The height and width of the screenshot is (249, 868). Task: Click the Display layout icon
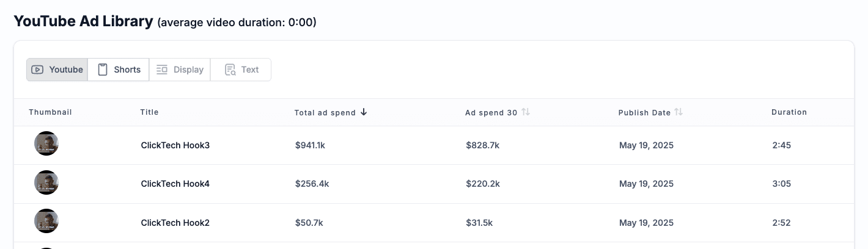click(162, 70)
